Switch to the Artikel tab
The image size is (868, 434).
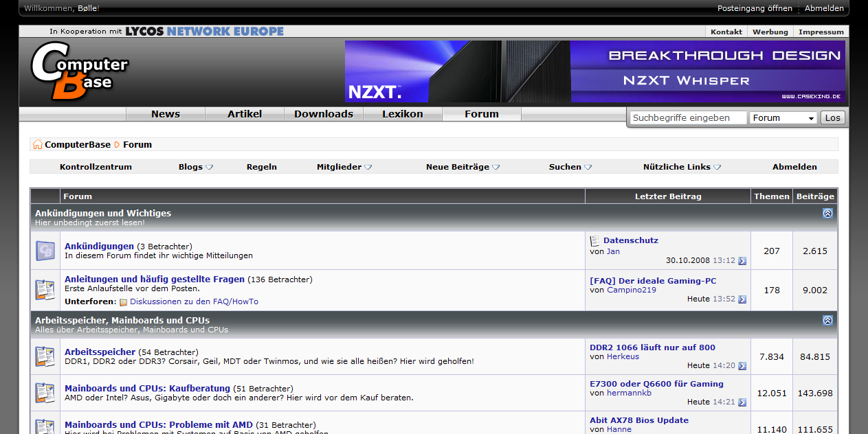pyautogui.click(x=245, y=114)
